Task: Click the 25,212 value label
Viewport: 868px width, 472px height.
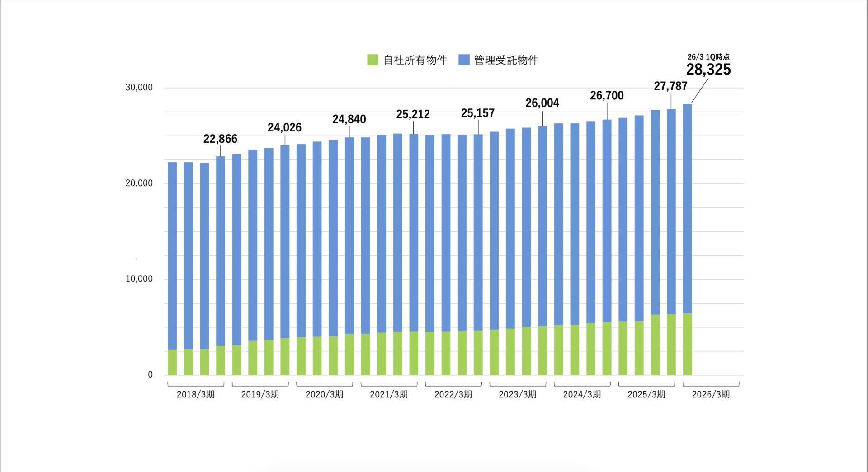Action: pyautogui.click(x=413, y=114)
